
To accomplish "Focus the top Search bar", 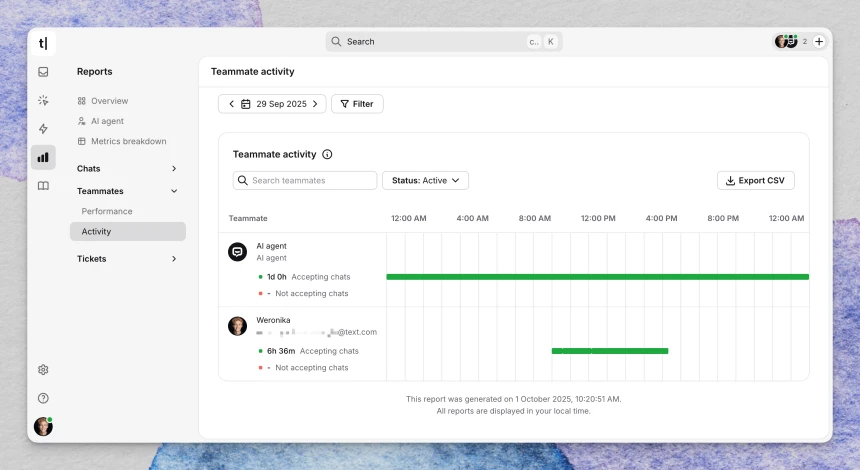I will pyautogui.click(x=444, y=42).
